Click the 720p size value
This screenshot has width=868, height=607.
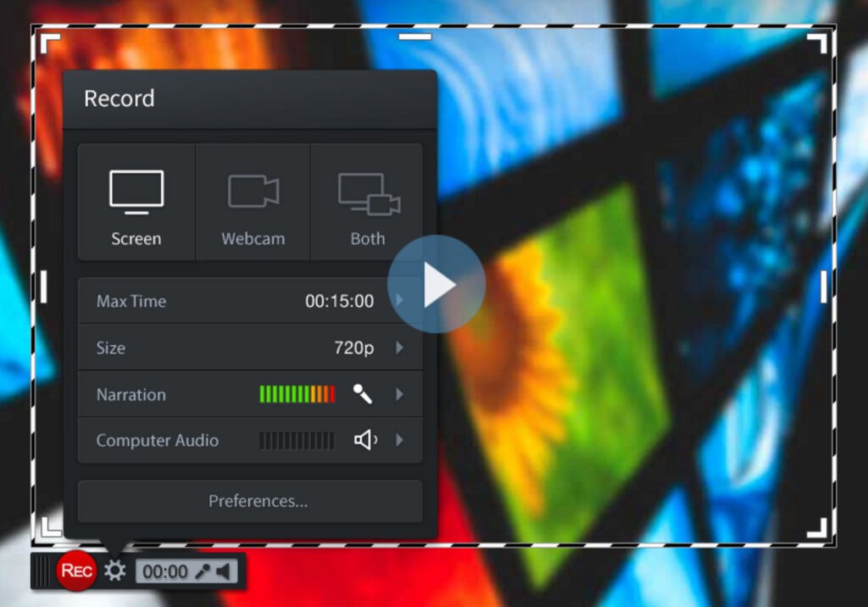click(353, 348)
